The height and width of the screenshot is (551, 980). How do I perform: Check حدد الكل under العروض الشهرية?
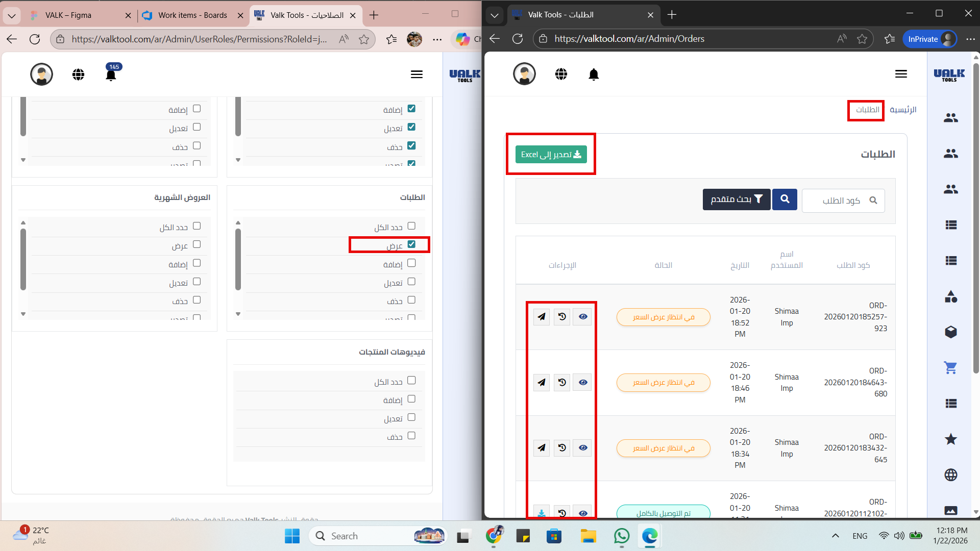197,226
